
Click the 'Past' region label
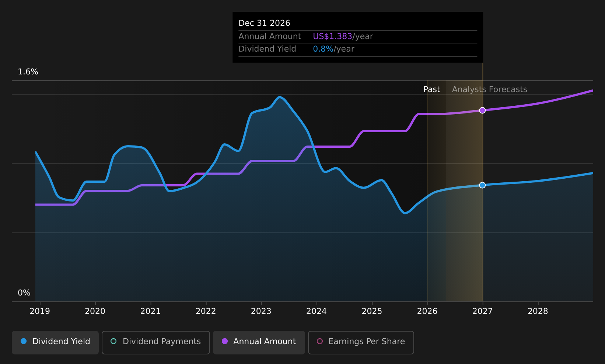(x=431, y=90)
